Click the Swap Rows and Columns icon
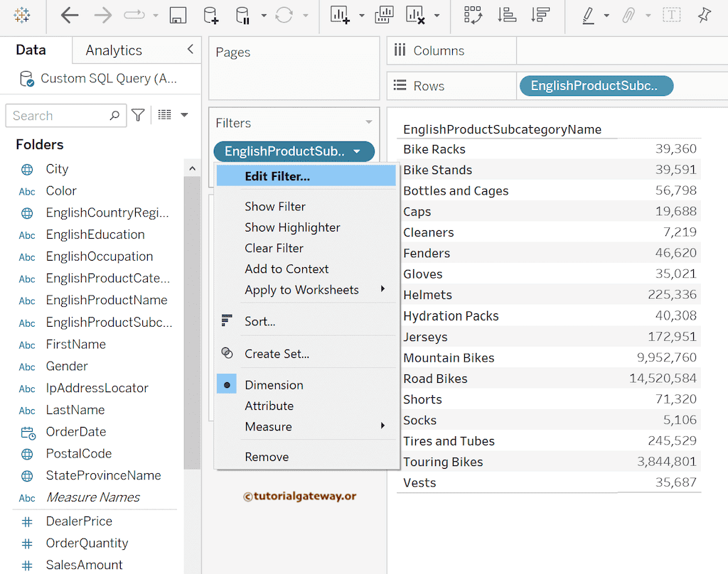This screenshot has width=728, height=574. 473,16
